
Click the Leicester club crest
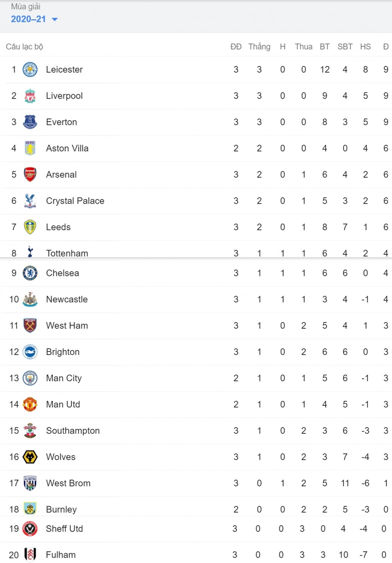pyautogui.click(x=30, y=69)
